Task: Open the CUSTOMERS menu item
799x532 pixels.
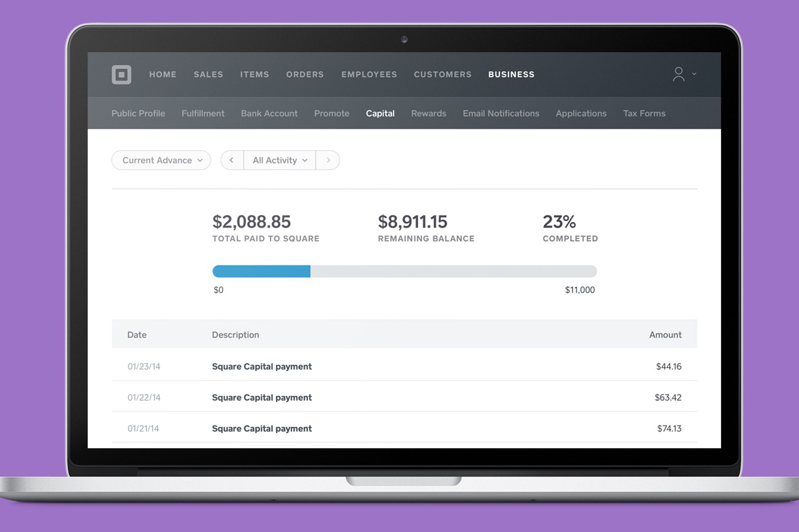Action: [443, 74]
